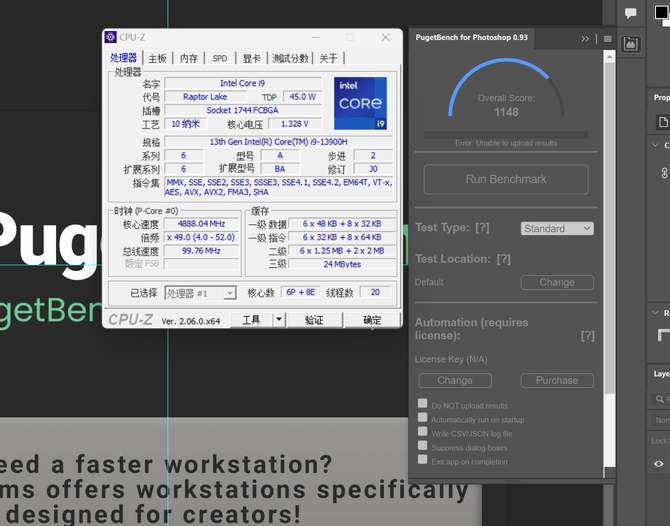Click the 规格 field 13th Gen Intel Core i9-13900H

(278, 141)
